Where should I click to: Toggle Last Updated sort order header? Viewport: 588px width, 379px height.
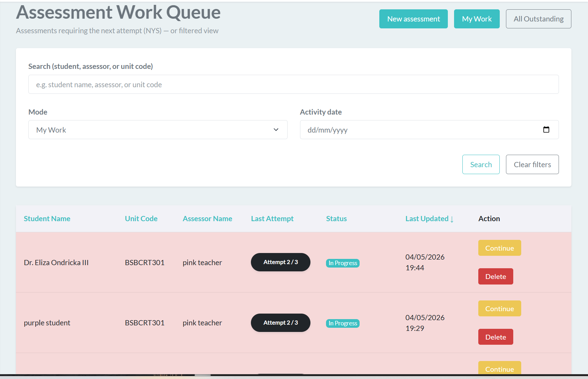click(429, 219)
